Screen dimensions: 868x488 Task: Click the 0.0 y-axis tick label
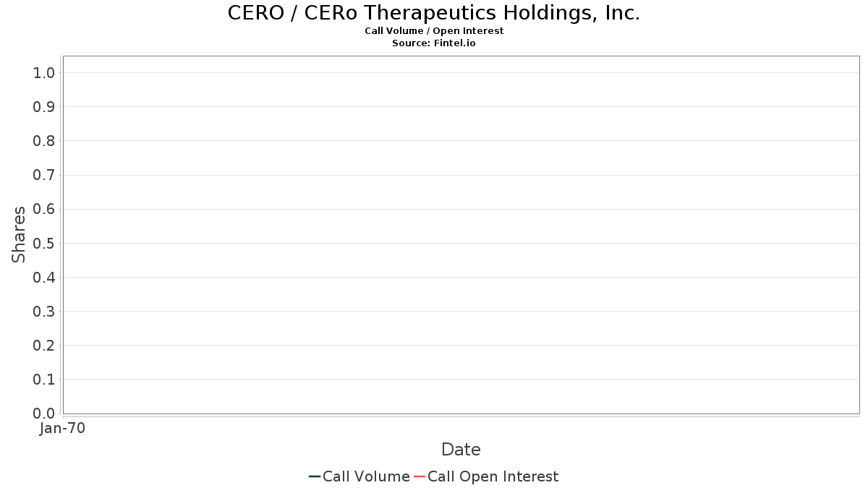(44, 414)
